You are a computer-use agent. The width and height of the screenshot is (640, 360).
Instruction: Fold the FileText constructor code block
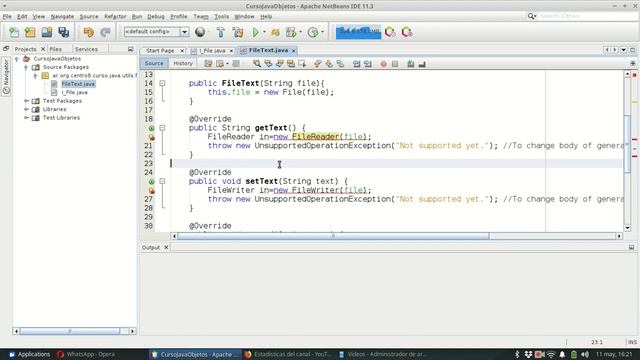tap(162, 83)
